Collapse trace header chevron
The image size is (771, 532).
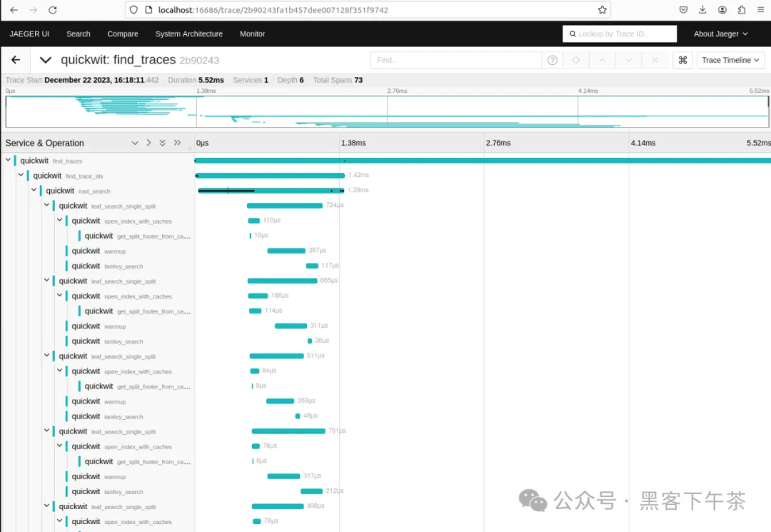(45, 60)
